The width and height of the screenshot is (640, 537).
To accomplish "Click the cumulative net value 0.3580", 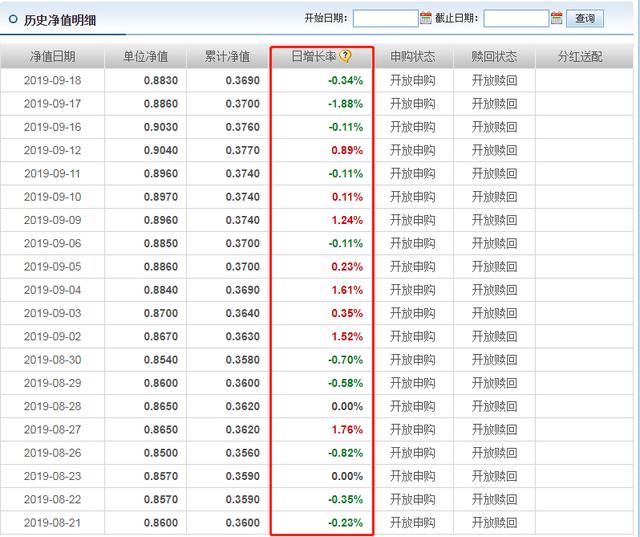I will tap(242, 359).
